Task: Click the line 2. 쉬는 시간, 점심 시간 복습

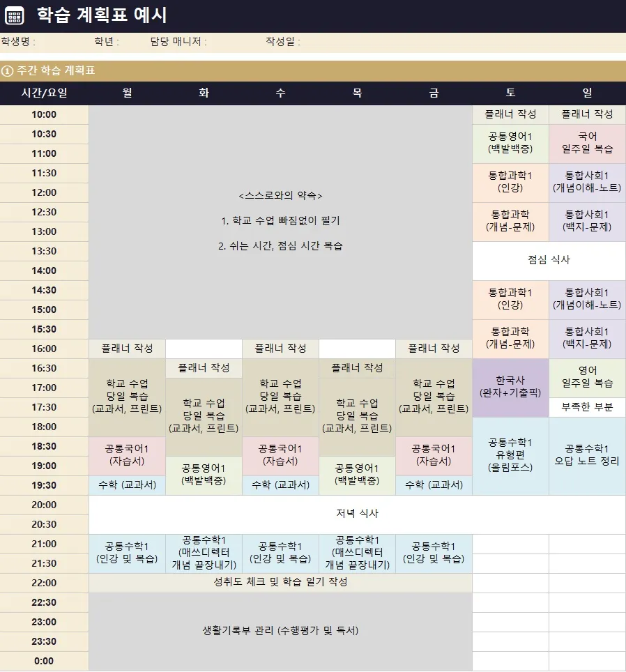Action: click(281, 246)
